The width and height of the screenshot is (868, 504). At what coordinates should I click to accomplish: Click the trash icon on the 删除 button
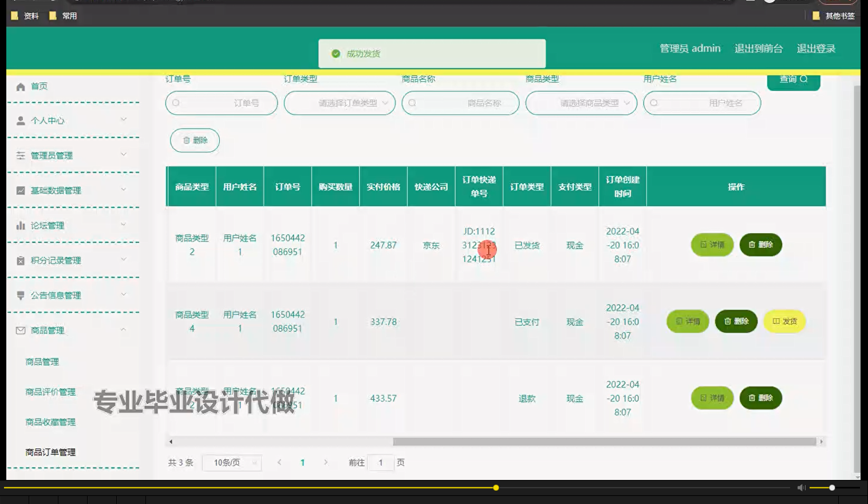pos(187,140)
